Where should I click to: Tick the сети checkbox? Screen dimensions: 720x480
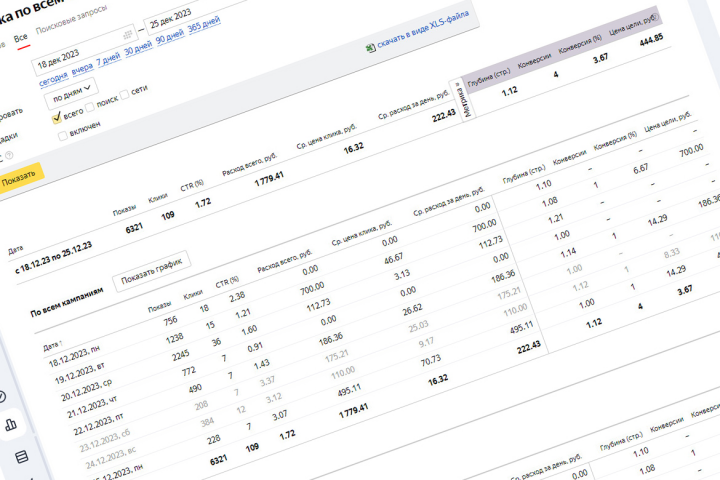tap(124, 95)
